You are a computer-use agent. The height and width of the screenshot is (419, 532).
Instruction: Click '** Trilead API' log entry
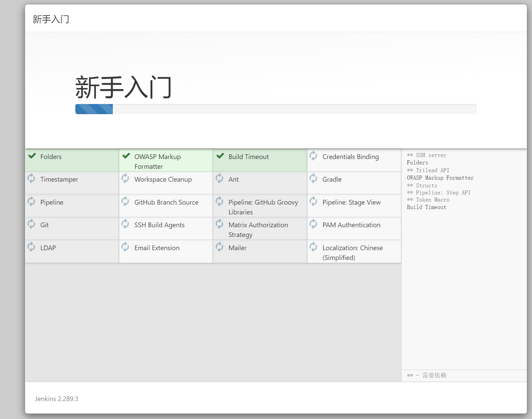pyautogui.click(x=428, y=171)
